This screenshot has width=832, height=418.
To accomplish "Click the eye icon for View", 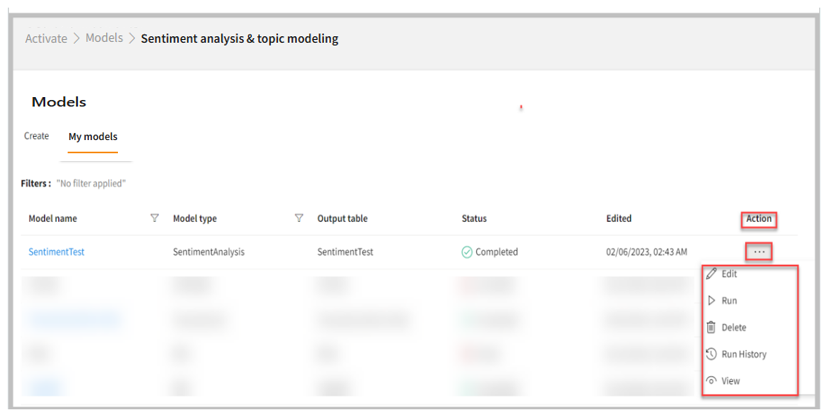I will pos(711,381).
